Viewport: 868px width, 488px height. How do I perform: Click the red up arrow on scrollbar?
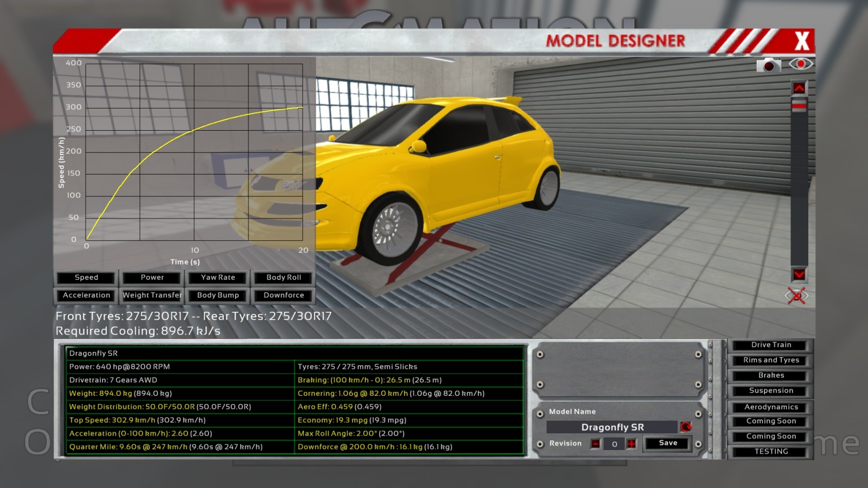pos(799,88)
